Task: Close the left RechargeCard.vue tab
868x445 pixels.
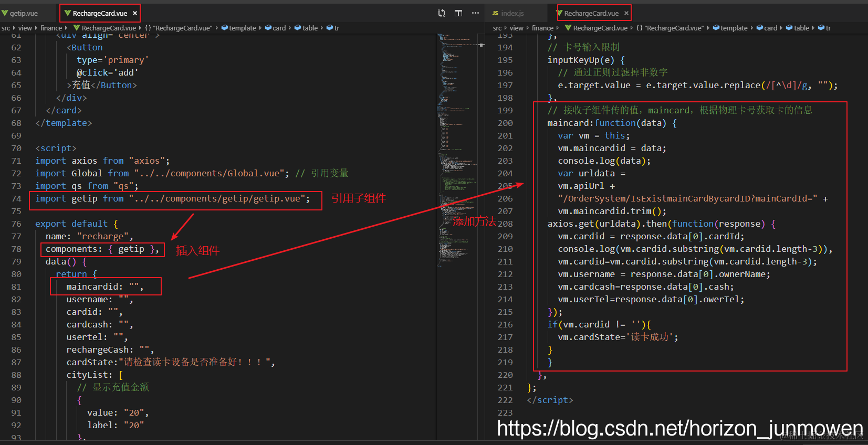Action: coord(135,13)
